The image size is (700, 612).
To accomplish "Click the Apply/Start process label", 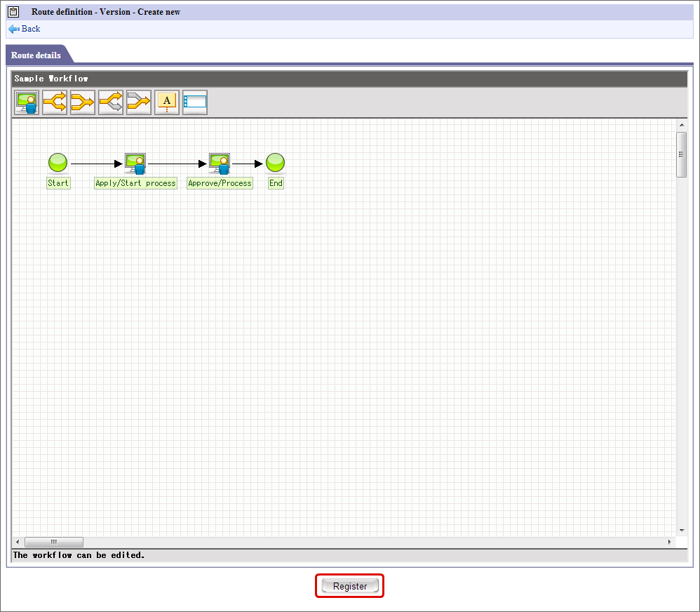I will click(135, 183).
